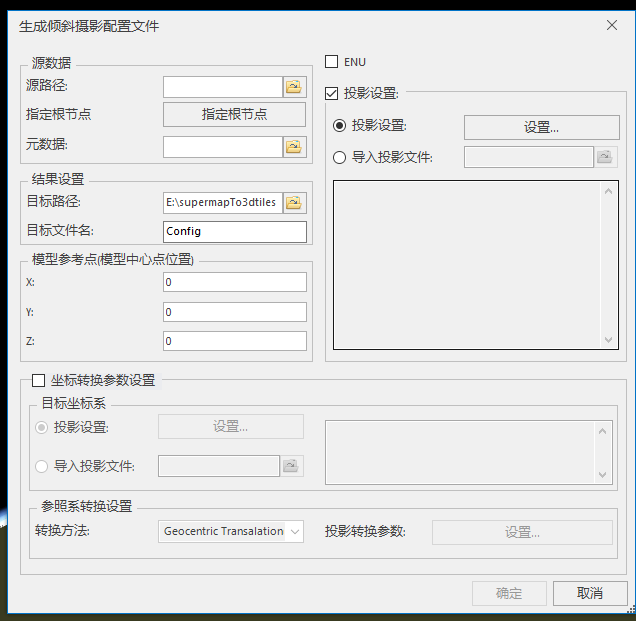Click into the 源路径 input field

pyautogui.click(x=223, y=87)
